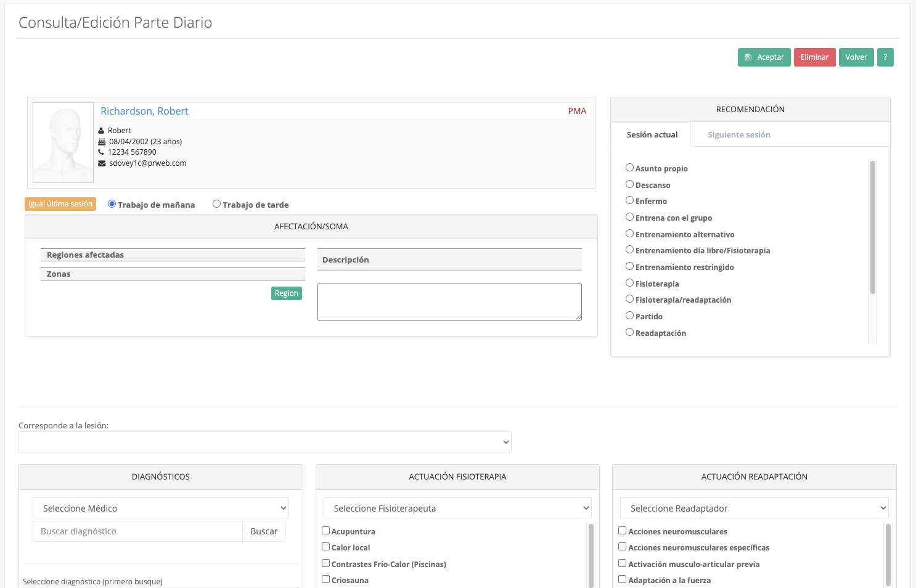The image size is (916, 588).
Task: Click the user icon next to Robert
Action: (x=102, y=131)
